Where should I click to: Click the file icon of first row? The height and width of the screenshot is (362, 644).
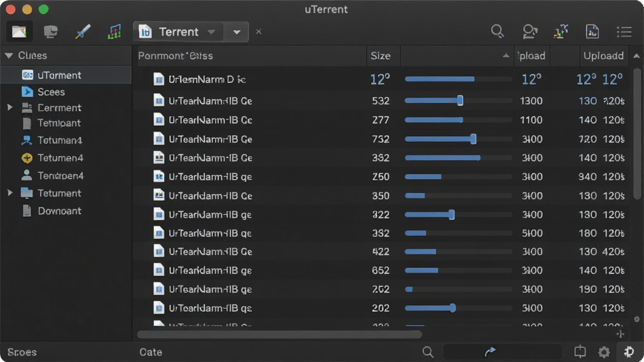[158, 79]
